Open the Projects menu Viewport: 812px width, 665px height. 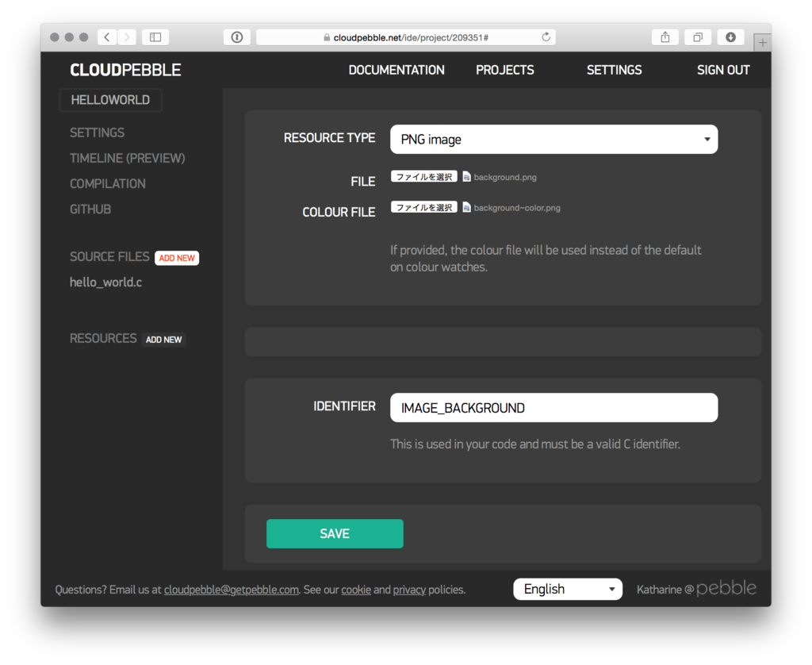click(x=505, y=70)
